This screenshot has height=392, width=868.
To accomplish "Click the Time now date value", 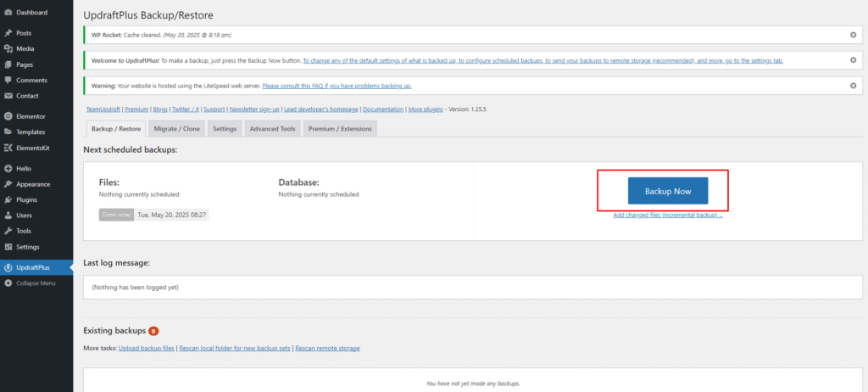I will click(x=171, y=215).
